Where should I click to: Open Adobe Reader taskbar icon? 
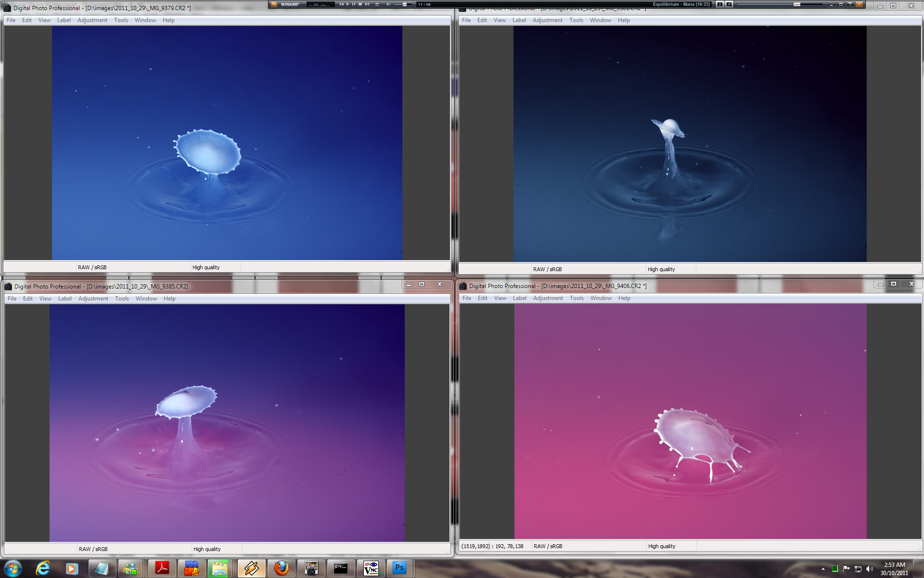pos(162,568)
